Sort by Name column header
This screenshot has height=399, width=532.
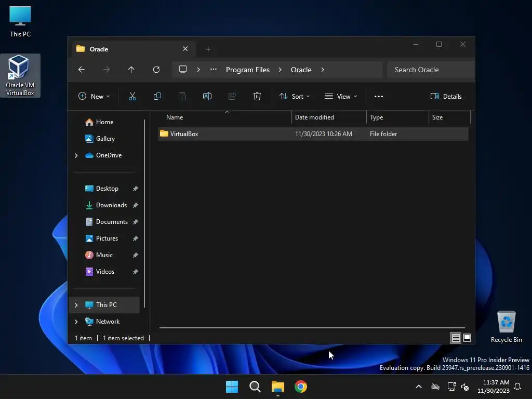224,117
